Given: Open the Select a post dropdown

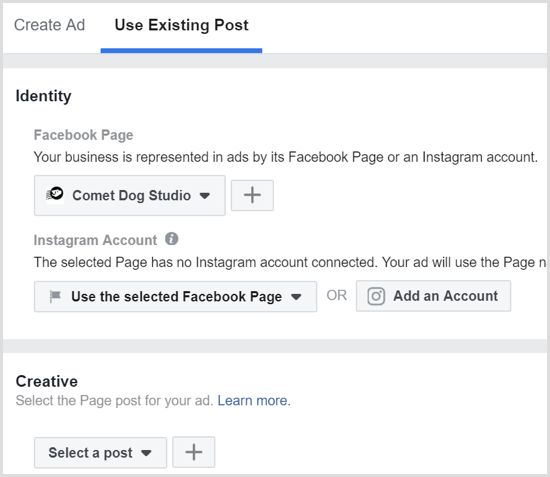Looking at the screenshot, I should [100, 452].
